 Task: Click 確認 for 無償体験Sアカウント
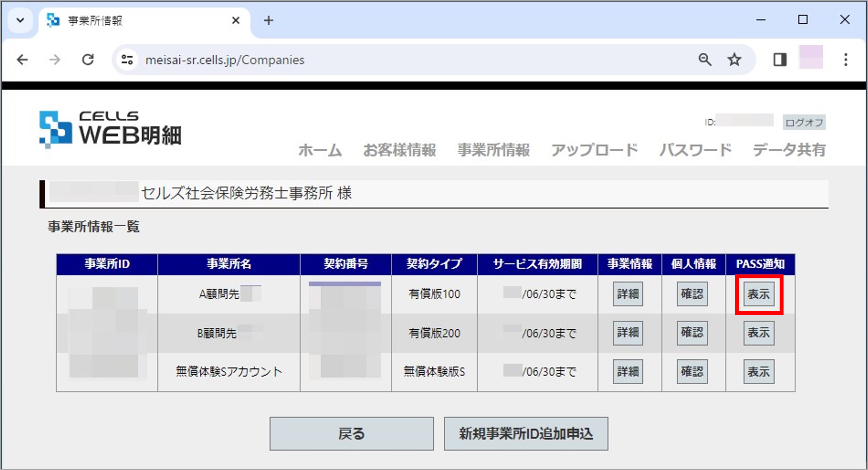tap(692, 371)
